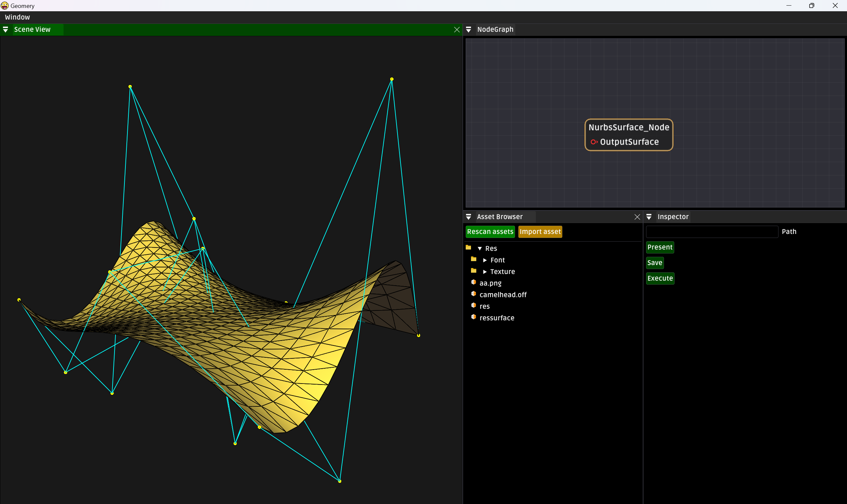Viewport: 847px width, 504px height.
Task: Select the NurbsSurface_Node title
Action: point(629,127)
